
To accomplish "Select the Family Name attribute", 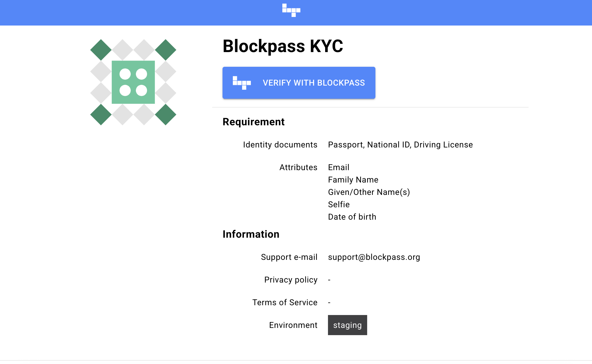I will coord(353,180).
